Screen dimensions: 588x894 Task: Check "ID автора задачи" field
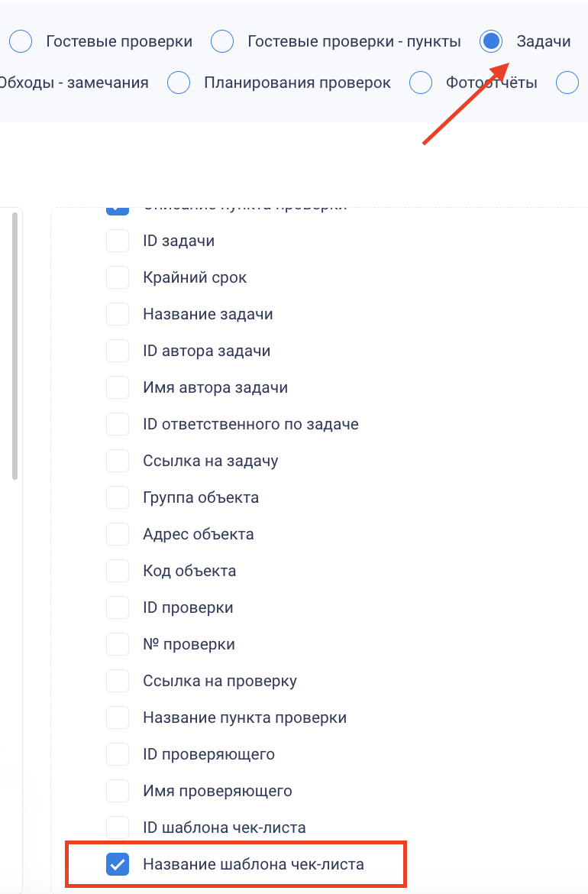coord(118,351)
